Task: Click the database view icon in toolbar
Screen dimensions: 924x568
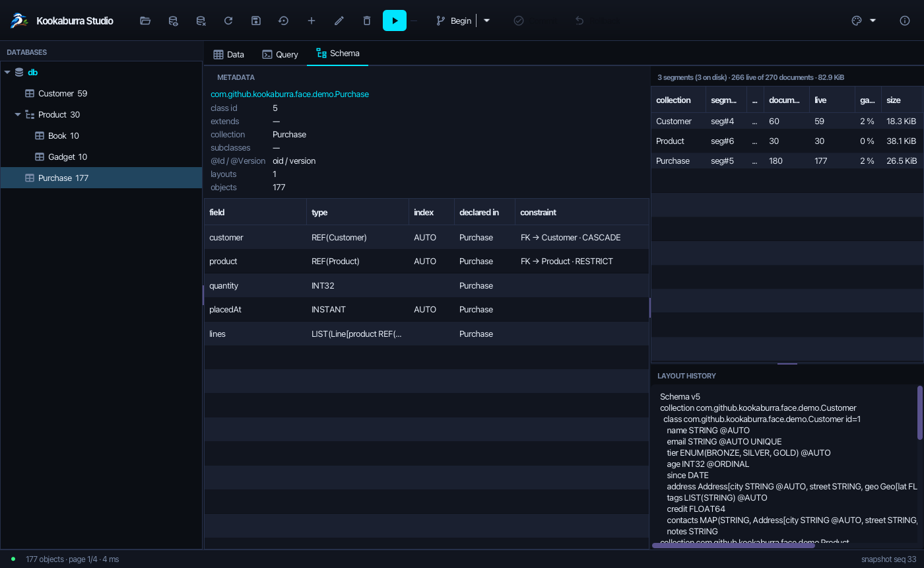Action: (173, 20)
